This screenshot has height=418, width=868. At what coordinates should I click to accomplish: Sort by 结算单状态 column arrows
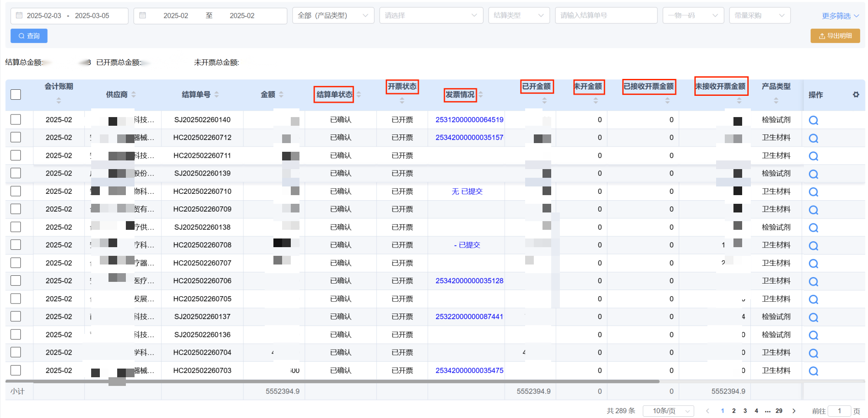point(358,95)
